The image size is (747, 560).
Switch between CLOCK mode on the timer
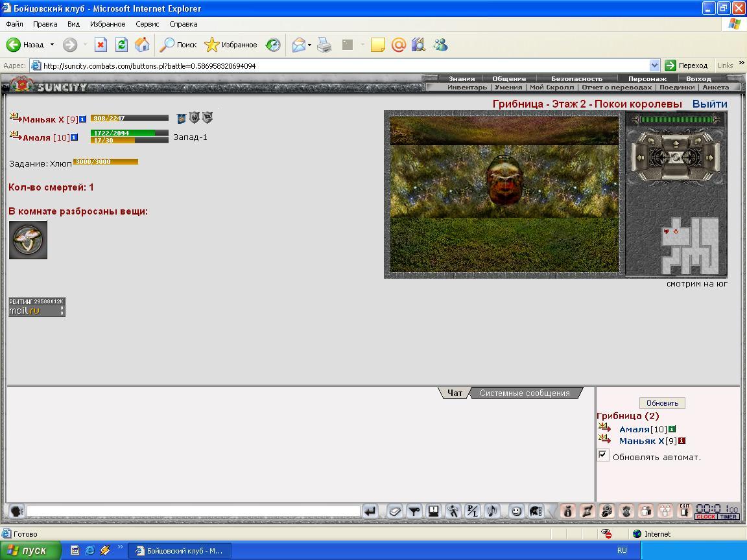(x=705, y=517)
